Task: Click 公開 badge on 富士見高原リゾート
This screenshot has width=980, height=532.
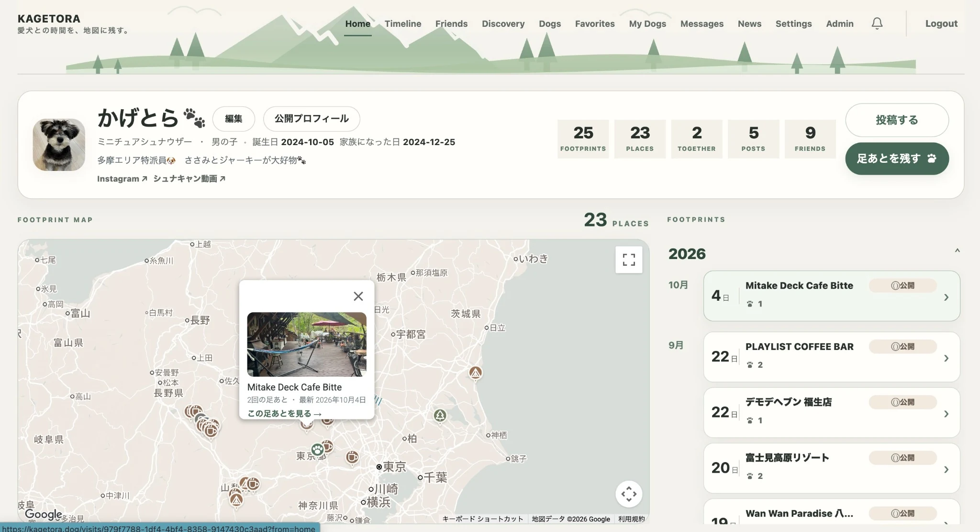Action: [x=902, y=457]
